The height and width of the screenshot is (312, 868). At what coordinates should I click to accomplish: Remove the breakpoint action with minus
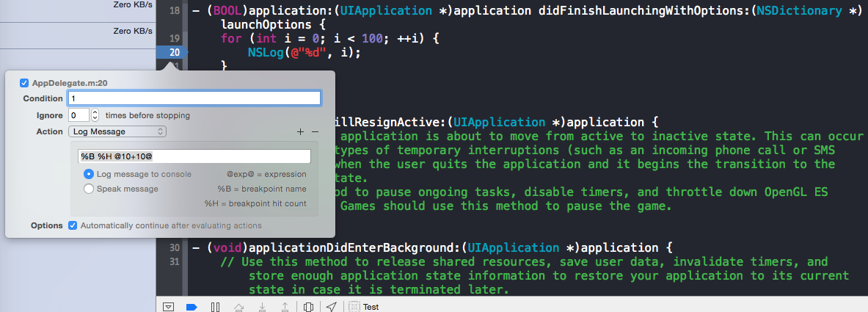[315, 132]
